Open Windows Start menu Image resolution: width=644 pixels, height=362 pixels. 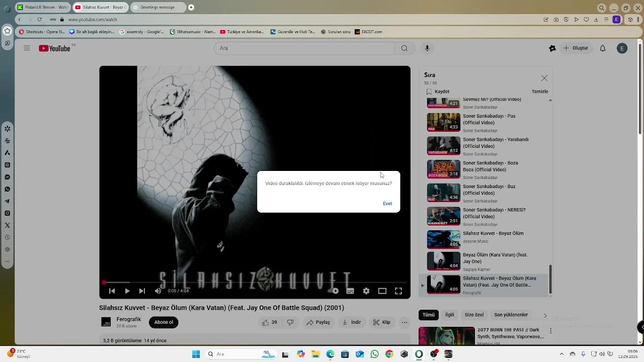point(196,354)
